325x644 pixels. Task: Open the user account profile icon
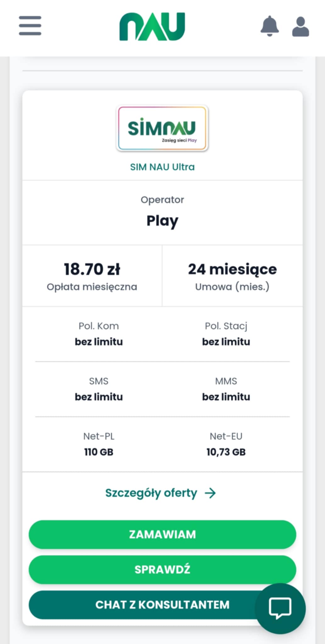pyautogui.click(x=300, y=27)
